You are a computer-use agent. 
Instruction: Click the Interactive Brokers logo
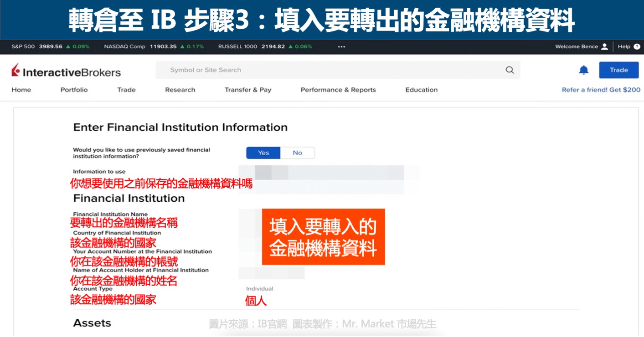(66, 71)
